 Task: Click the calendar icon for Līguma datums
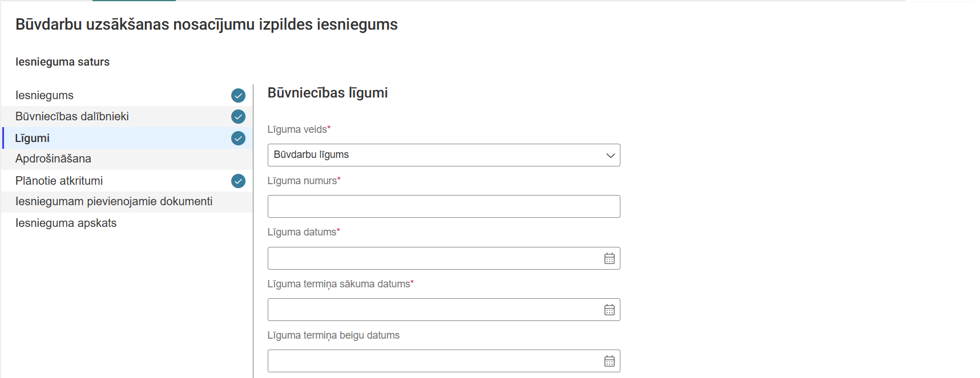pyautogui.click(x=610, y=258)
